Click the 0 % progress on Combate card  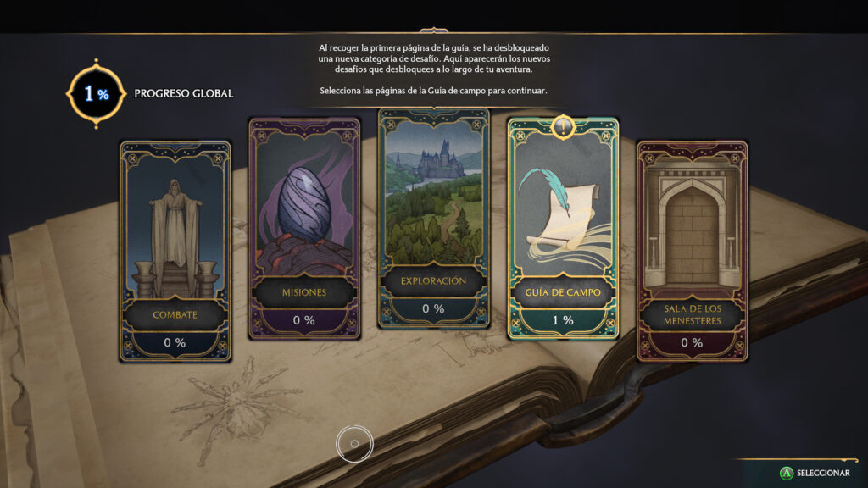pyautogui.click(x=175, y=342)
